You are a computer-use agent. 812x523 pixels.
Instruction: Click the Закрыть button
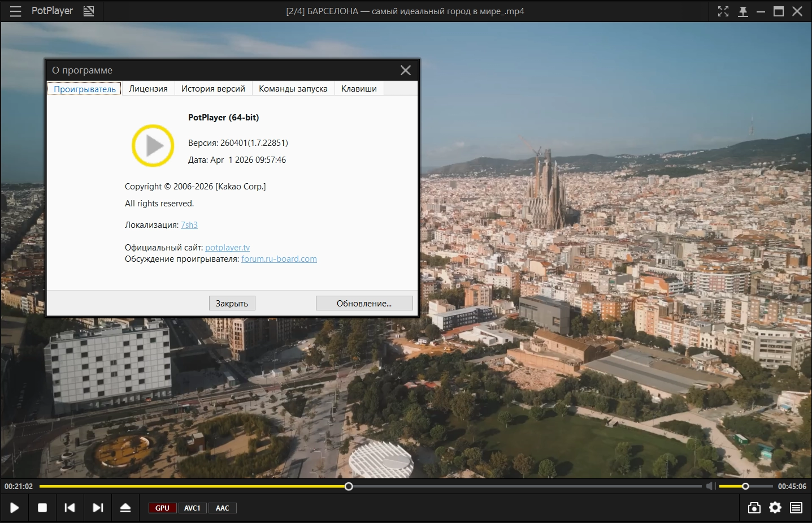232,304
